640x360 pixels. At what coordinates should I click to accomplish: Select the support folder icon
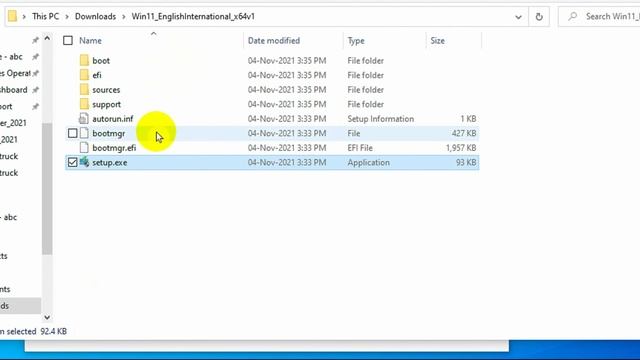click(x=84, y=104)
